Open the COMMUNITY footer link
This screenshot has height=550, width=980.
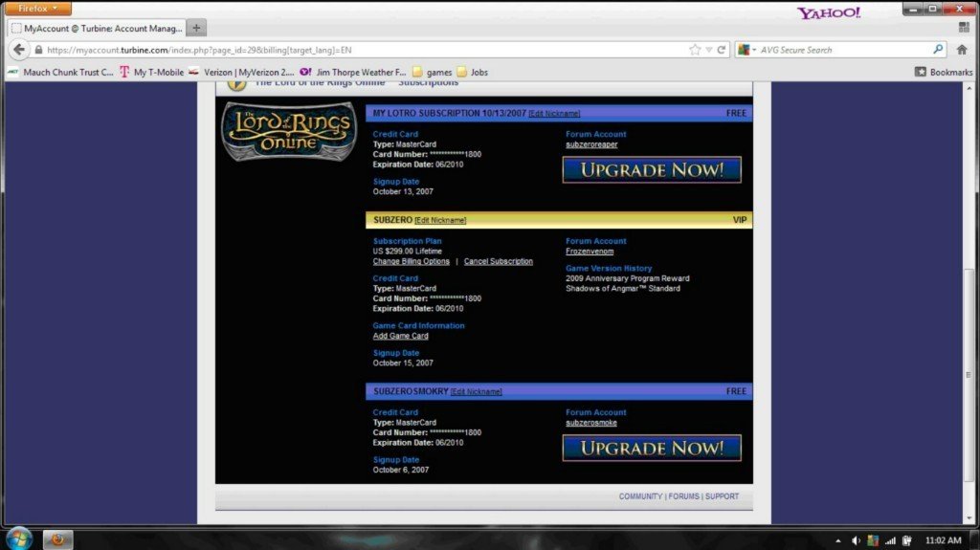[x=640, y=496]
